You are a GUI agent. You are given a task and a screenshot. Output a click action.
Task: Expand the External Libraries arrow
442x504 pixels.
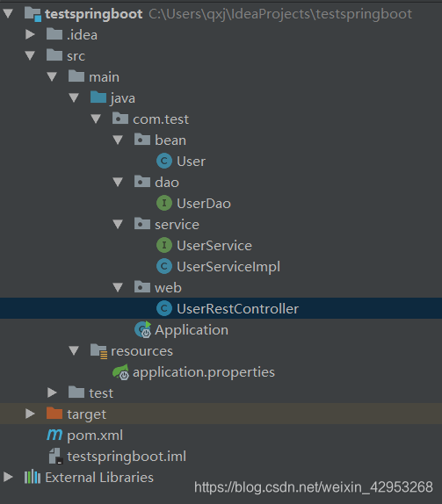(8, 477)
